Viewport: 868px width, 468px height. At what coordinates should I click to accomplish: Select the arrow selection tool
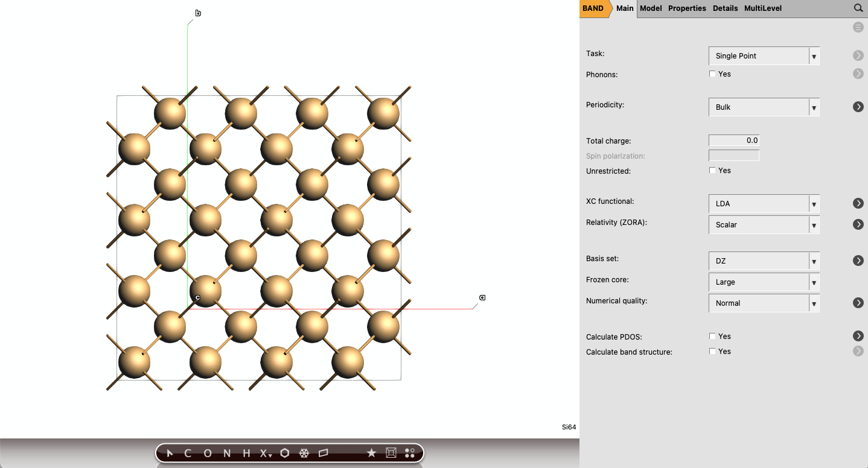[x=169, y=453]
